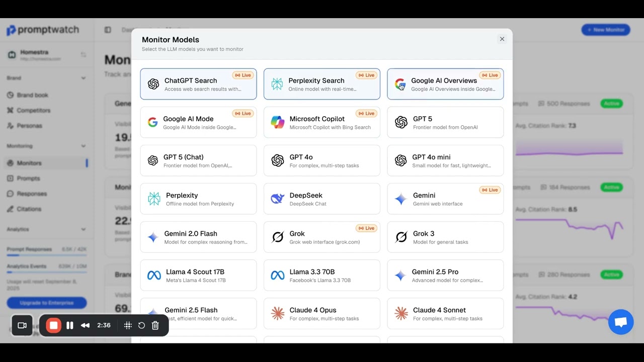Select the Grok web interface model card
Image resolution: width=644 pixels, height=362 pixels.
click(322, 237)
